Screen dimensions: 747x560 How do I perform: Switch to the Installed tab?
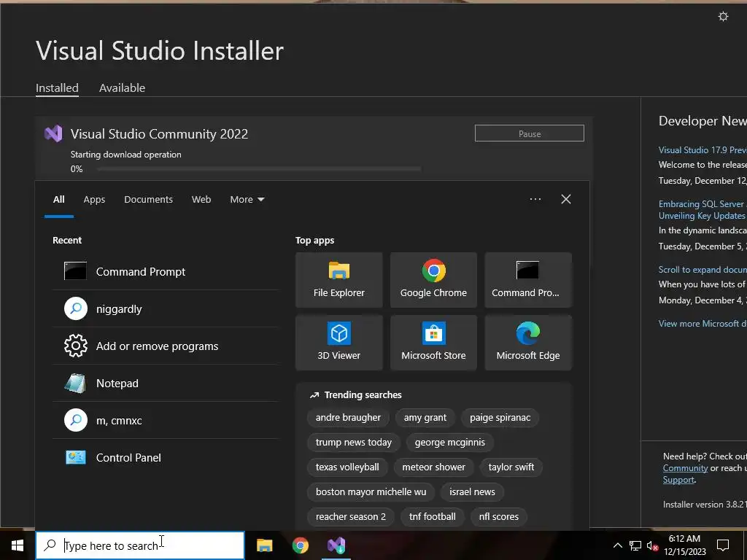(57, 87)
